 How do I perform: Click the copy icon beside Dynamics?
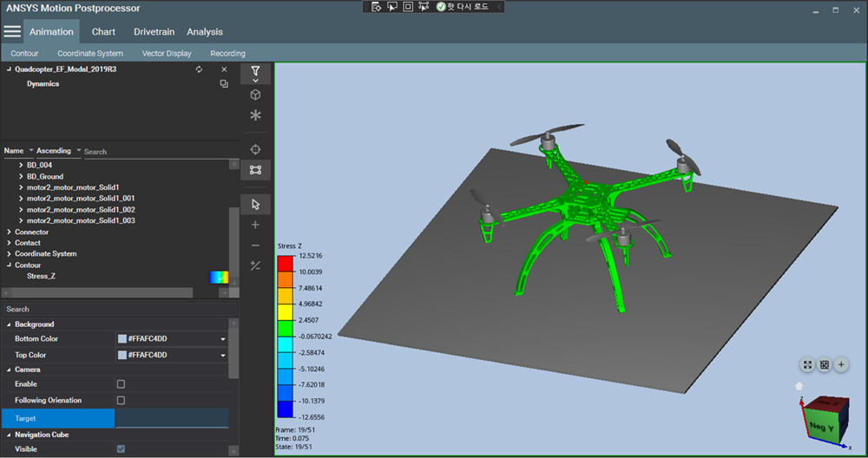(224, 84)
